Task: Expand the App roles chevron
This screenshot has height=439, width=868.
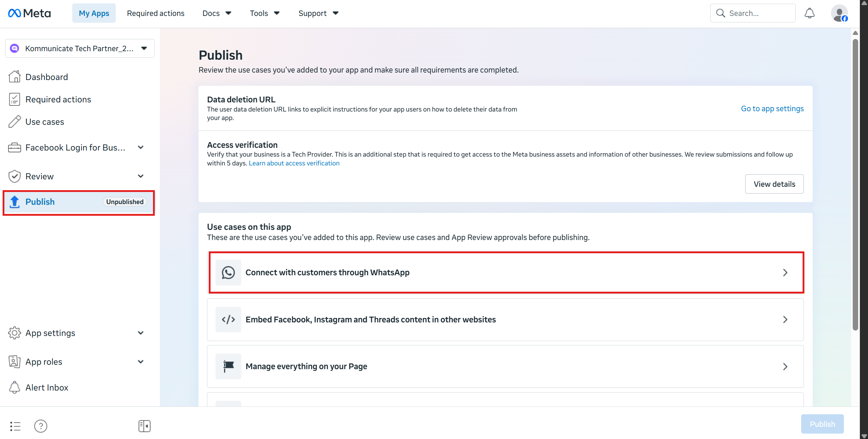Action: [x=141, y=362]
